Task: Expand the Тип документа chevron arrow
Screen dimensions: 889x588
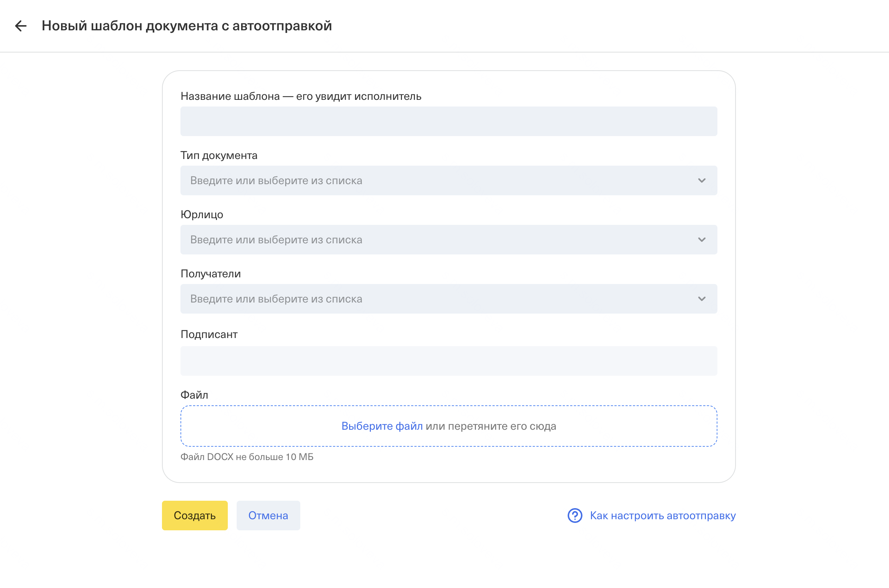Action: coord(702,181)
